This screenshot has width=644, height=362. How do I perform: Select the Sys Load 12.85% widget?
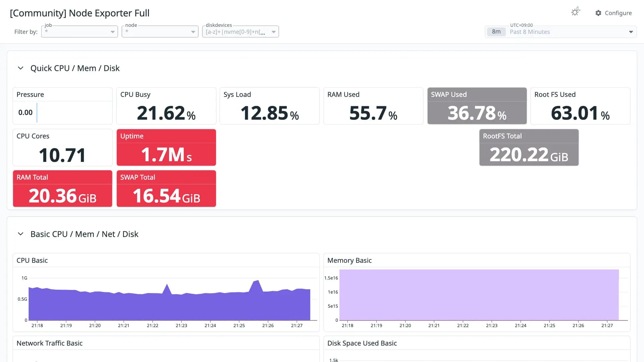tap(270, 106)
